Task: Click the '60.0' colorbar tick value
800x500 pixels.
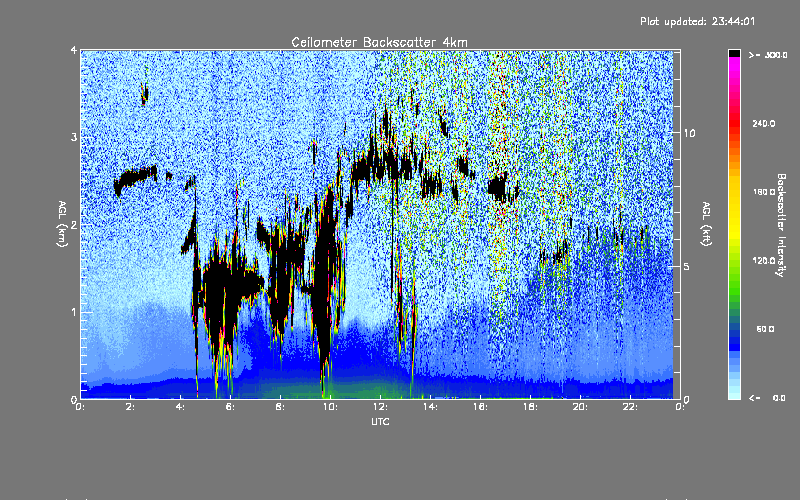Action: coord(765,329)
